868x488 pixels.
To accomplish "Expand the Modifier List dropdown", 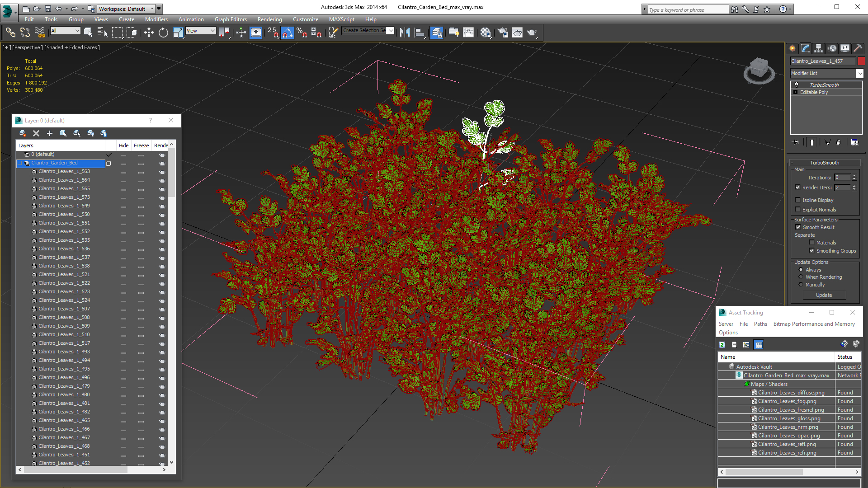I will (859, 73).
